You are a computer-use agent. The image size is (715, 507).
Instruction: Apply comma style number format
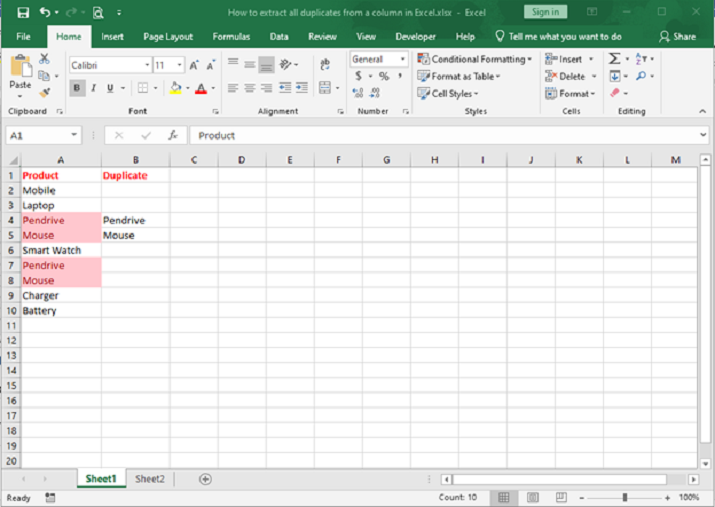(x=400, y=76)
